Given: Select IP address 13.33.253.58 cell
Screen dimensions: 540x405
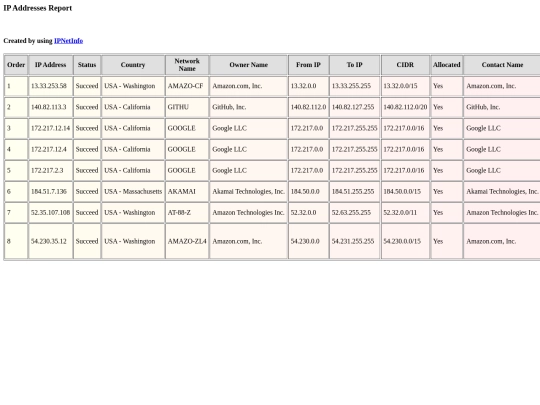Looking at the screenshot, I should 51,86.
